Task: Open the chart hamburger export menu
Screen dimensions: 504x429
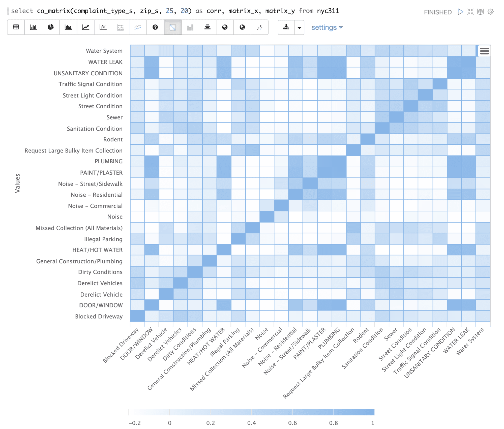Action: click(484, 51)
